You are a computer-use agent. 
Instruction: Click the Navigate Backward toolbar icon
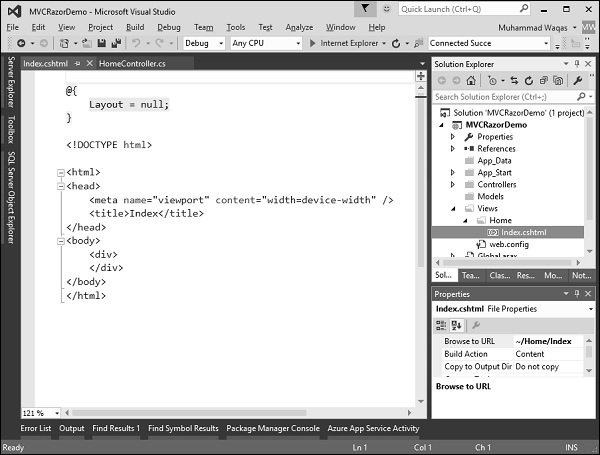[21, 43]
